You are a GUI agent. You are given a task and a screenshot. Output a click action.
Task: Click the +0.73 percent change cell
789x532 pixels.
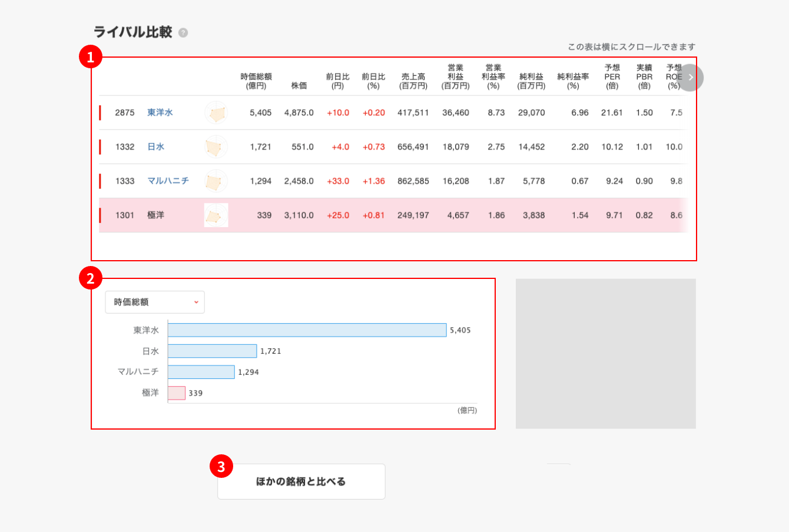coord(374,147)
